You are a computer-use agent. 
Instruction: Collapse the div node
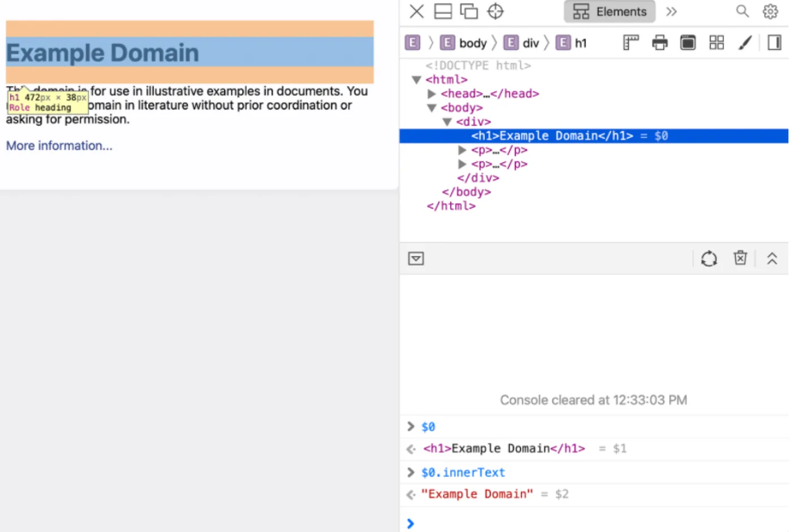pos(447,122)
